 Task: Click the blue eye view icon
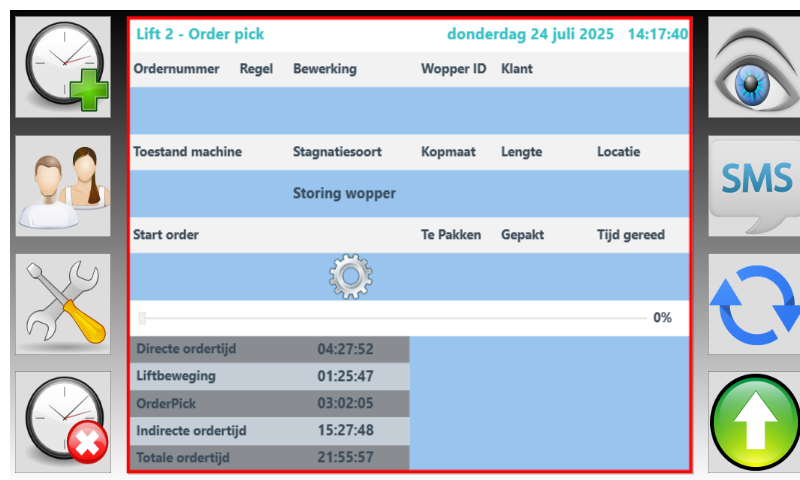tap(753, 68)
